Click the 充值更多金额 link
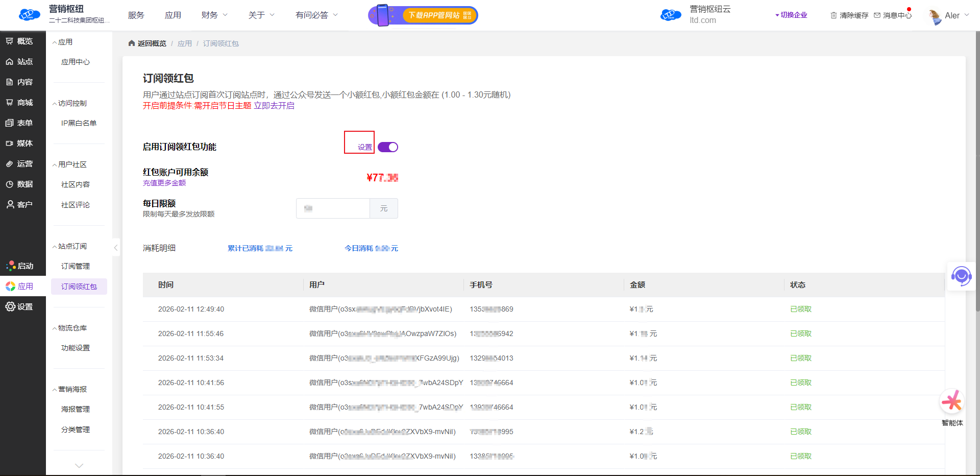980x476 pixels. point(164,183)
